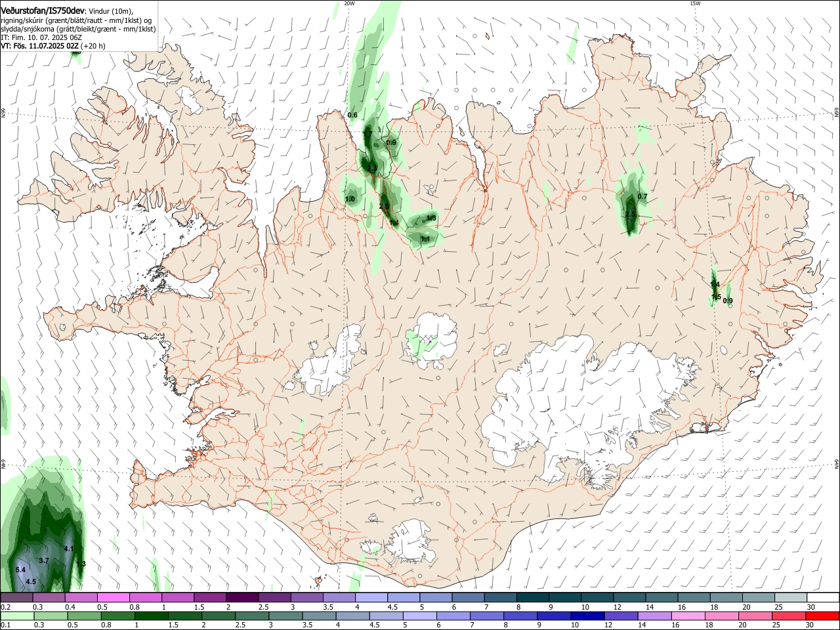The image size is (840, 630).
Task: Click the 30 label under the upper legend row
Action: coord(810,607)
